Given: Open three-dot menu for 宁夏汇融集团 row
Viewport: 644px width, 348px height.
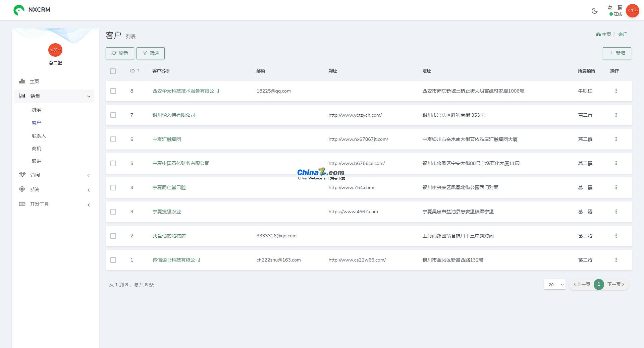Looking at the screenshot, I should [x=616, y=139].
